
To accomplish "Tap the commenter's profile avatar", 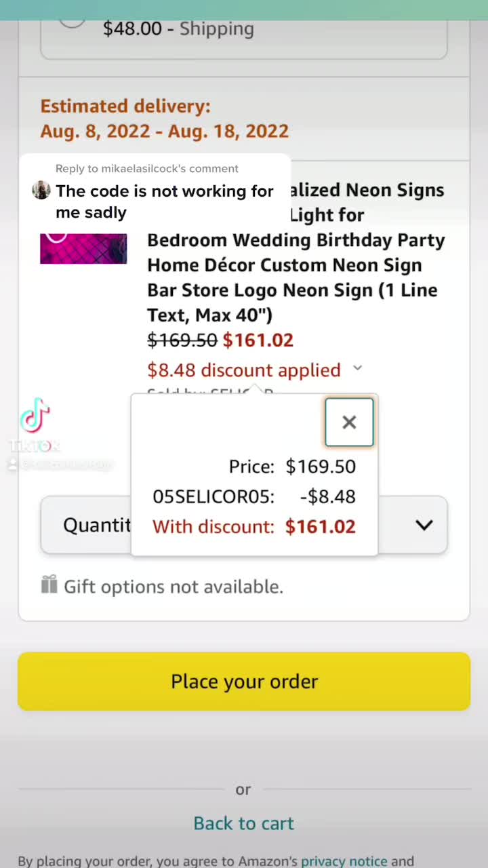I will (41, 190).
